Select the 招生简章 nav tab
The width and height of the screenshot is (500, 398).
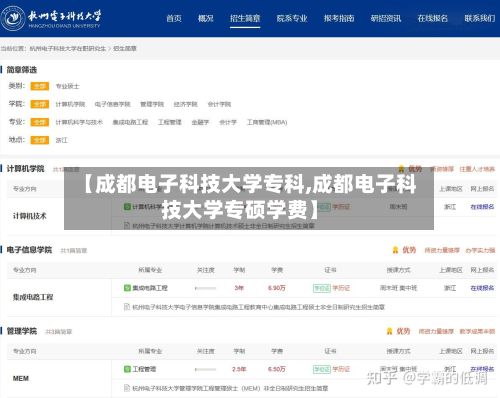pyautogui.click(x=245, y=18)
